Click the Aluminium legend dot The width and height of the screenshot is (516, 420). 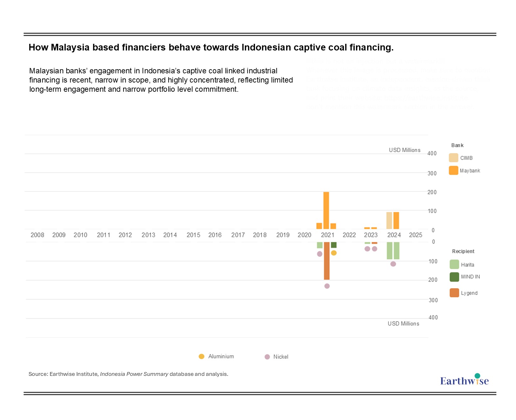point(201,356)
